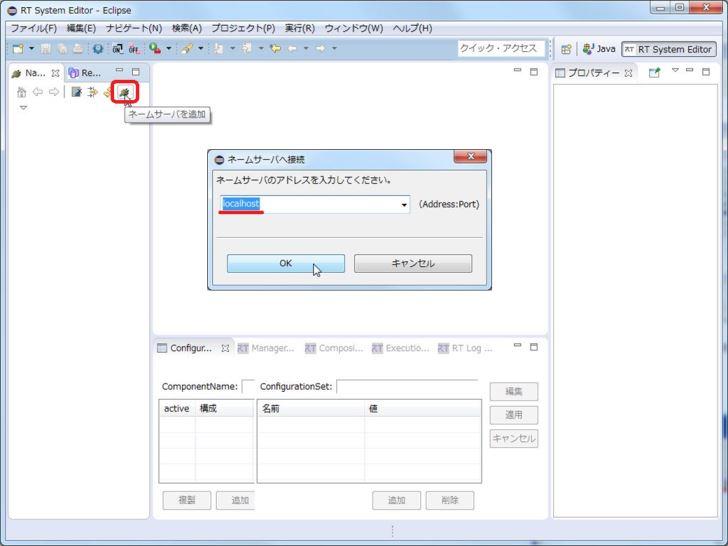The image size is (728, 546).
Task: Open the pencil search dropdown arrow
Action: click(x=201, y=48)
